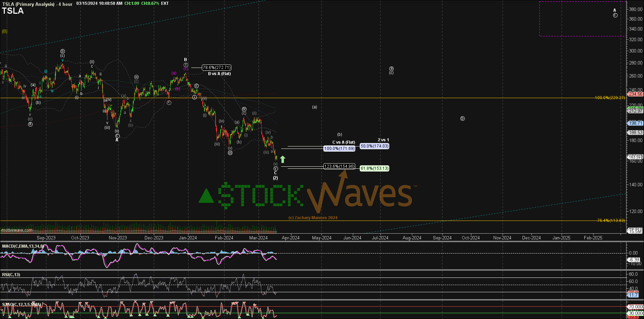Click the -6.39 MACD value tag

coord(634,260)
